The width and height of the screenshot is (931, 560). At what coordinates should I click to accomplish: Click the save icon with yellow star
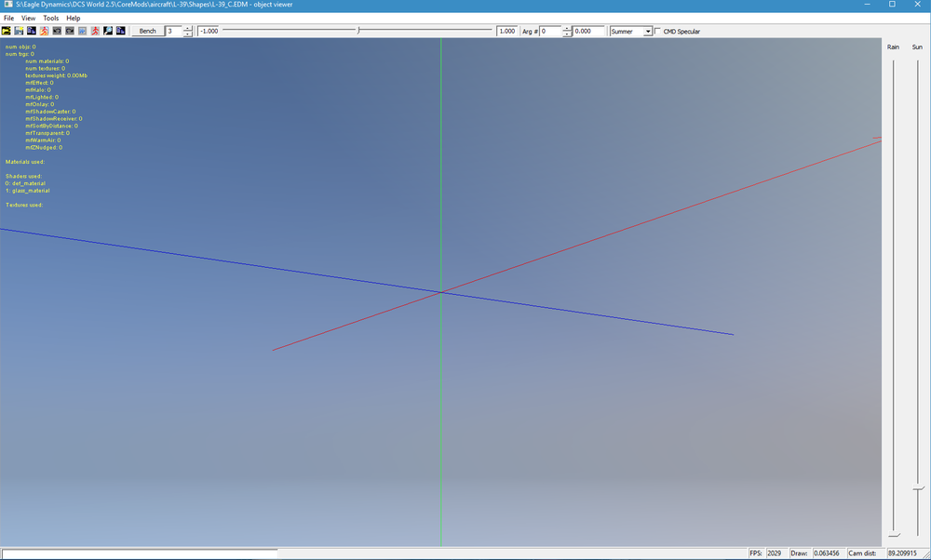click(x=19, y=31)
